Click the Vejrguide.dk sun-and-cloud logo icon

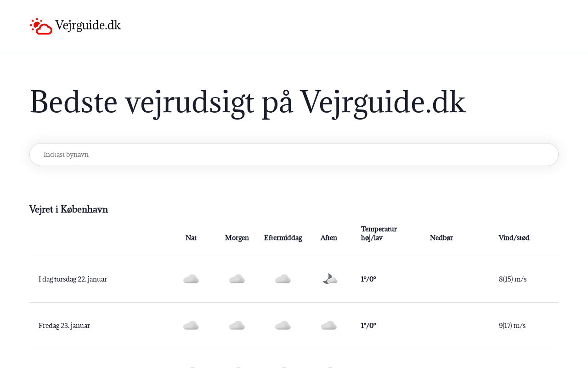(x=41, y=26)
